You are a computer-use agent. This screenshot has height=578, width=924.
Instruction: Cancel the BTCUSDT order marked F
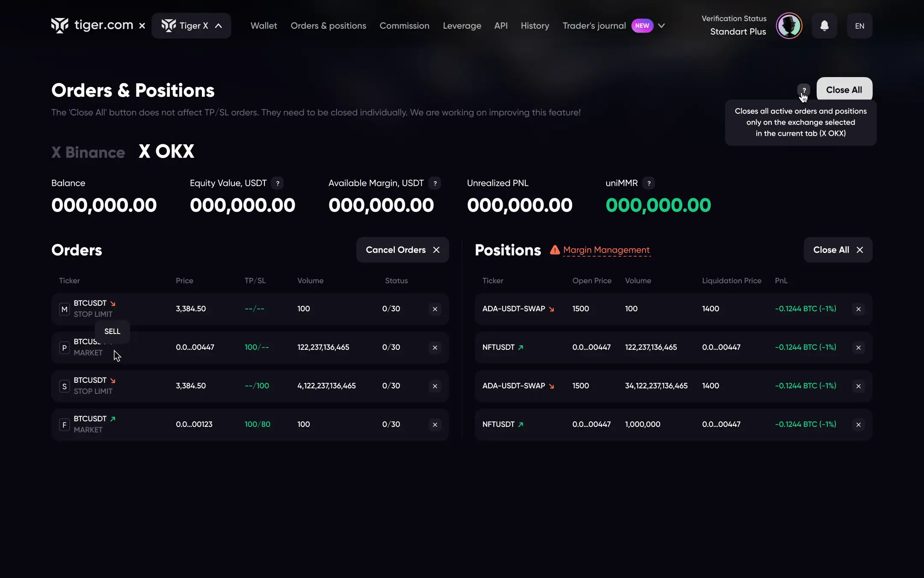435,425
